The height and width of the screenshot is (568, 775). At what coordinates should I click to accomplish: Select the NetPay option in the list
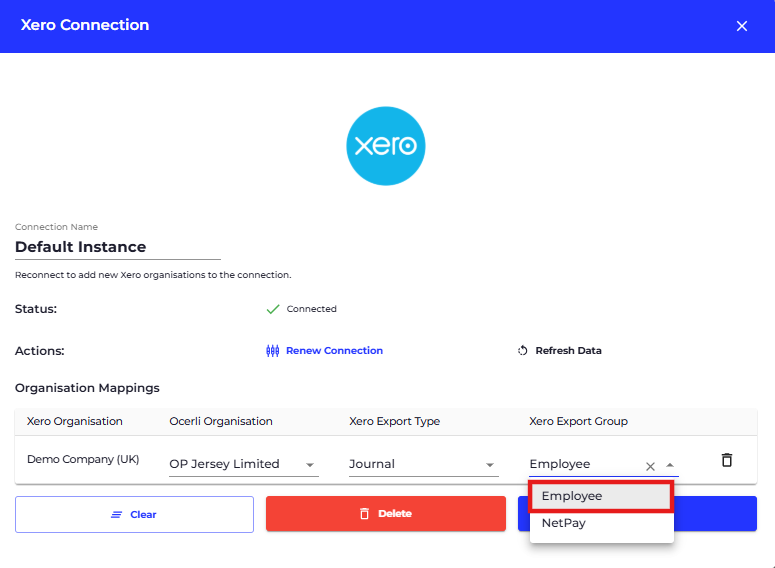click(602, 523)
